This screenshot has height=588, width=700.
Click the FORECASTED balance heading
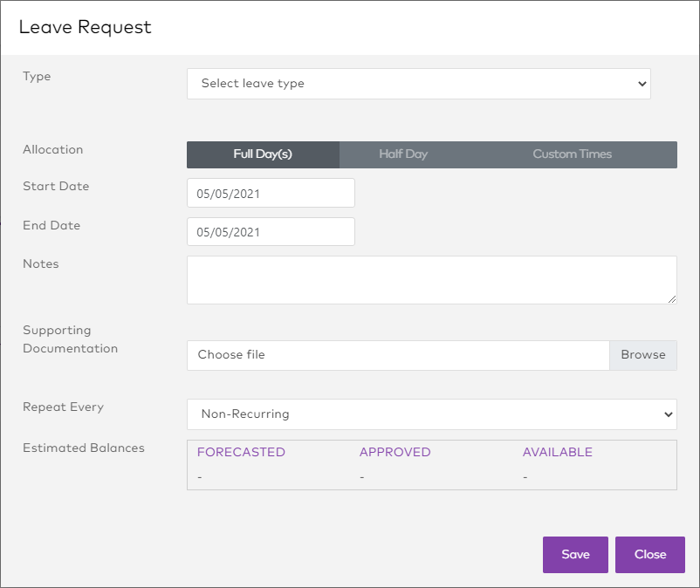(x=241, y=452)
